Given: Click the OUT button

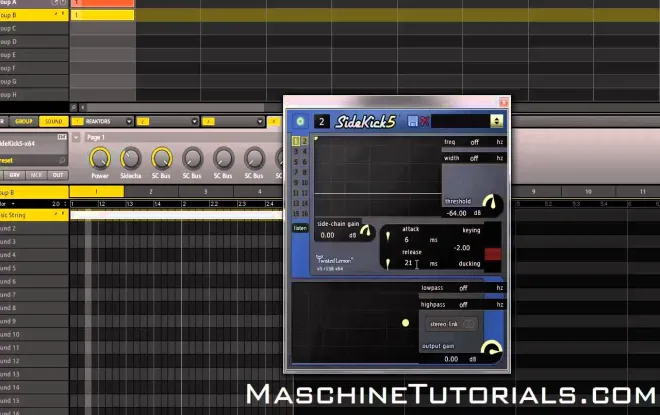Looking at the screenshot, I should pyautogui.click(x=58, y=175).
